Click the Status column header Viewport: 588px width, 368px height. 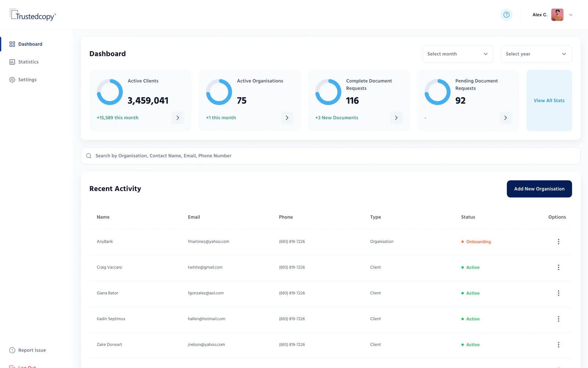click(468, 217)
